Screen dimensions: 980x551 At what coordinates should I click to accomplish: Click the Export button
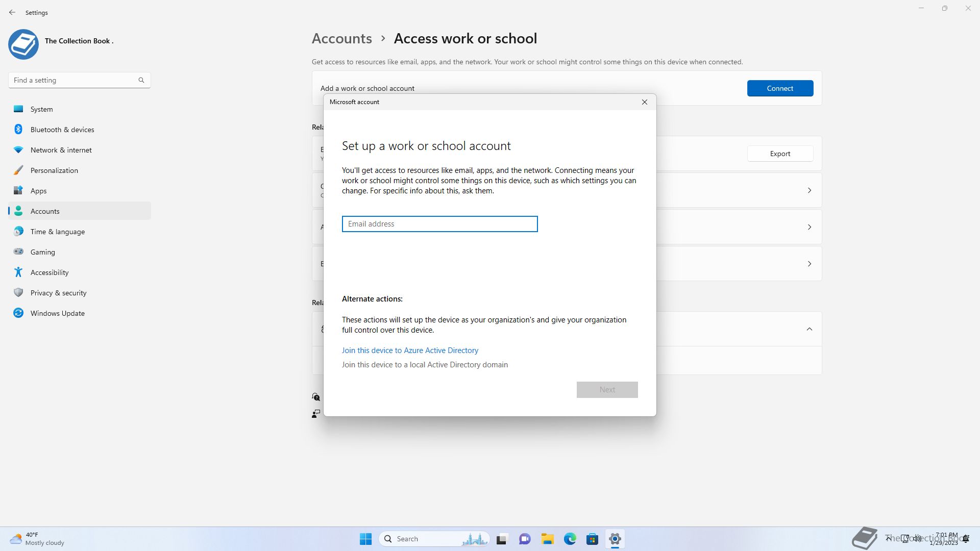coord(780,154)
